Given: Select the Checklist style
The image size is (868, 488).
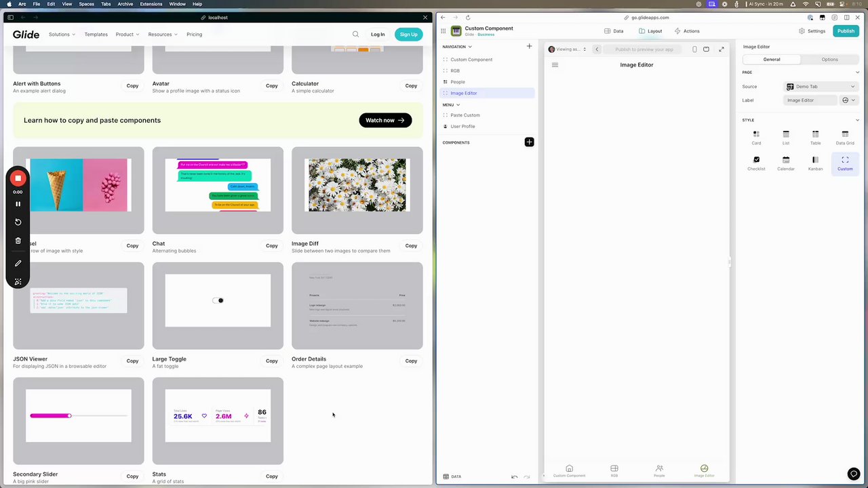Looking at the screenshot, I should 756,163.
